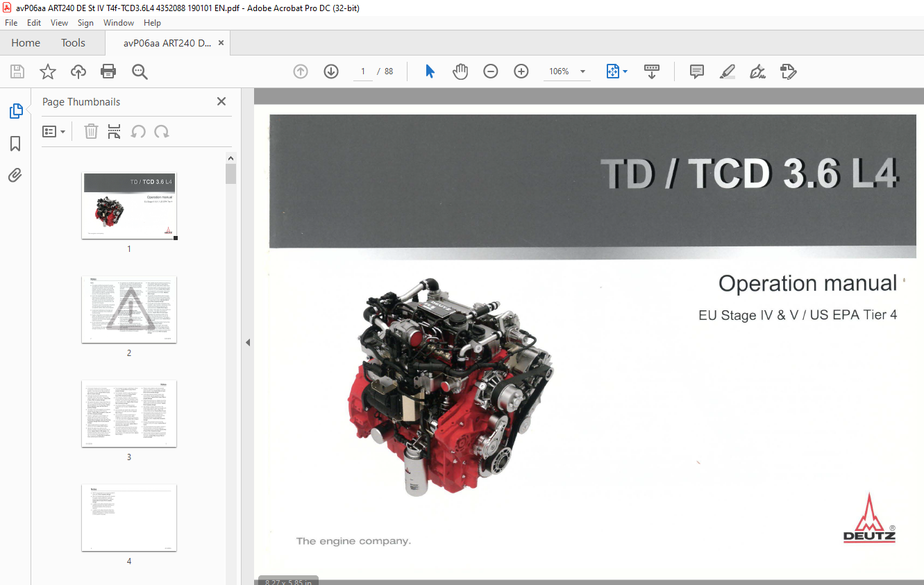The width and height of the screenshot is (924, 585).
Task: Close the Page Thumbnails panel
Action: tap(221, 101)
